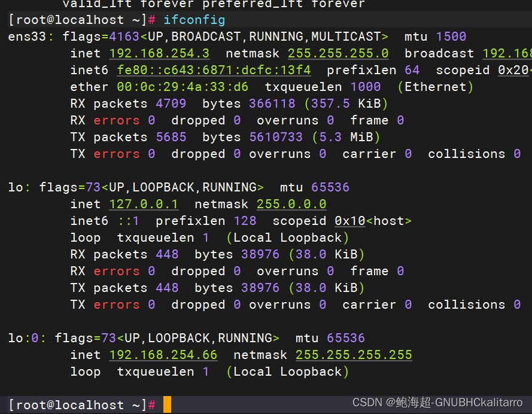The image size is (532, 414).
Task: Select the underlined IP 192.168.254.3
Action: coord(159,53)
